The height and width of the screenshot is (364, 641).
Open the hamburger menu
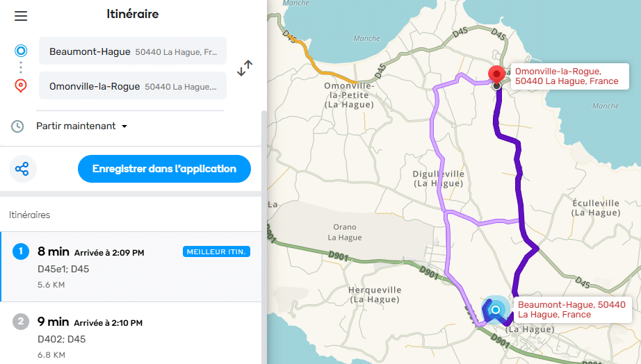click(x=21, y=15)
